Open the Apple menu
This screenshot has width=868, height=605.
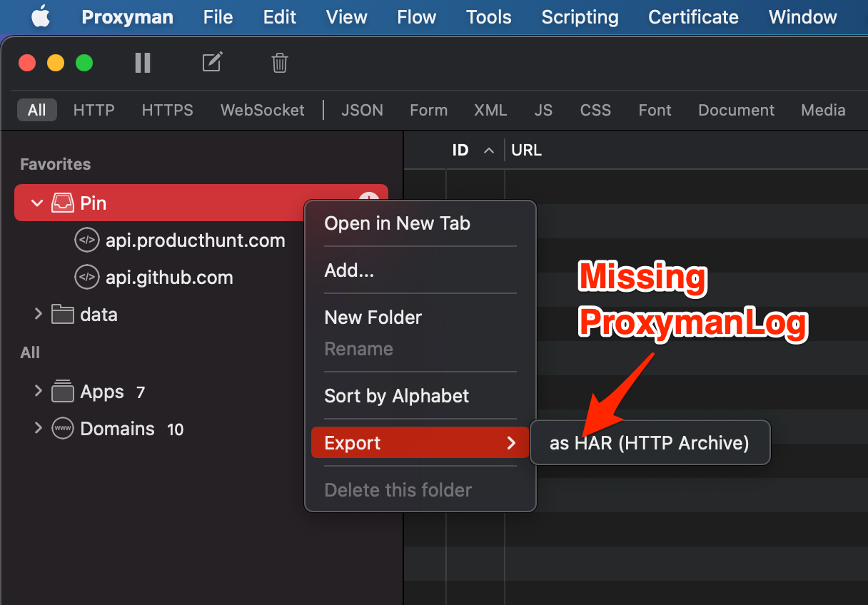[x=41, y=17]
